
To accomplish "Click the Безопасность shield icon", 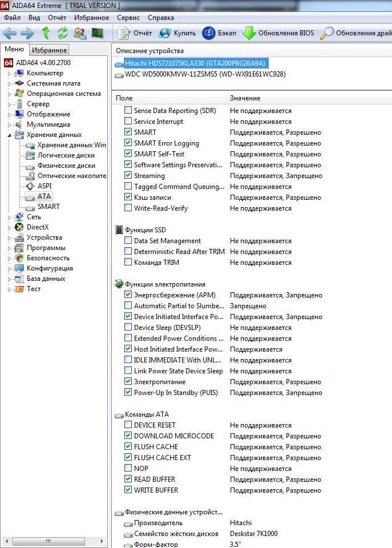I will tap(19, 258).
